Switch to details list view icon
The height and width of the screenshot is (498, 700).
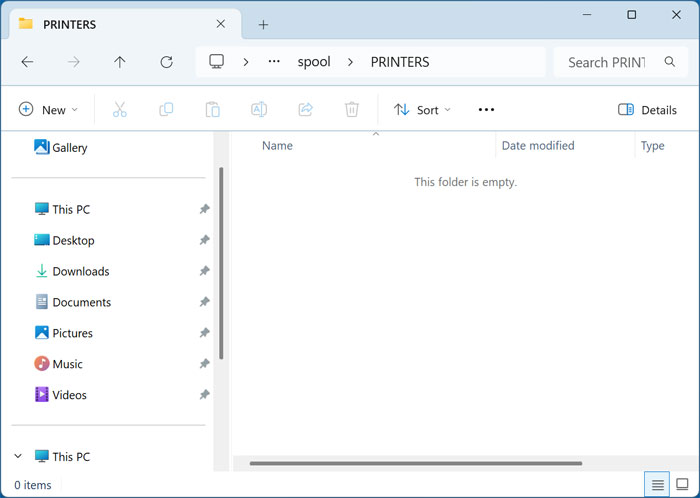657,484
